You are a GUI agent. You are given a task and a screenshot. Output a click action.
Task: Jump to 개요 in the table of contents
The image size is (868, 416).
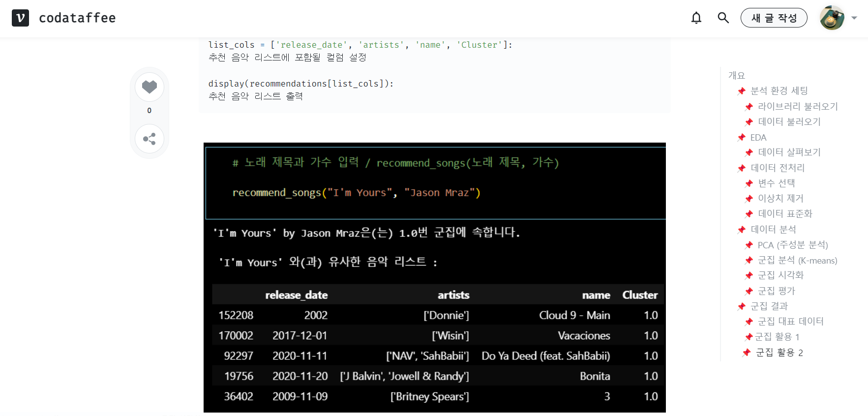point(736,76)
